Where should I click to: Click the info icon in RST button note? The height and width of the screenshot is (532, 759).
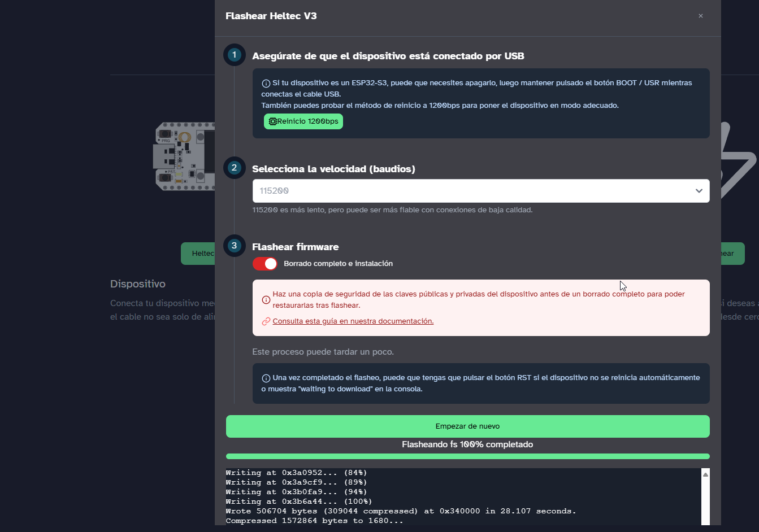coord(266,378)
